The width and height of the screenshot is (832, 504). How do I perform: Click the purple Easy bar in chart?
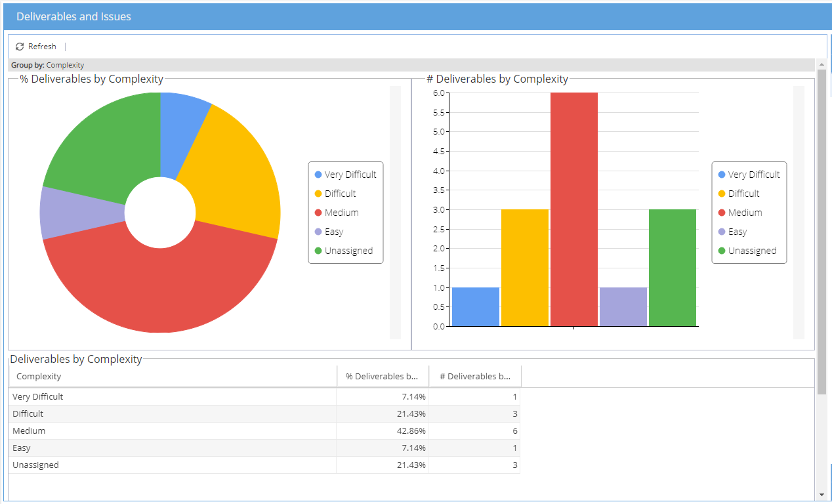(x=623, y=306)
